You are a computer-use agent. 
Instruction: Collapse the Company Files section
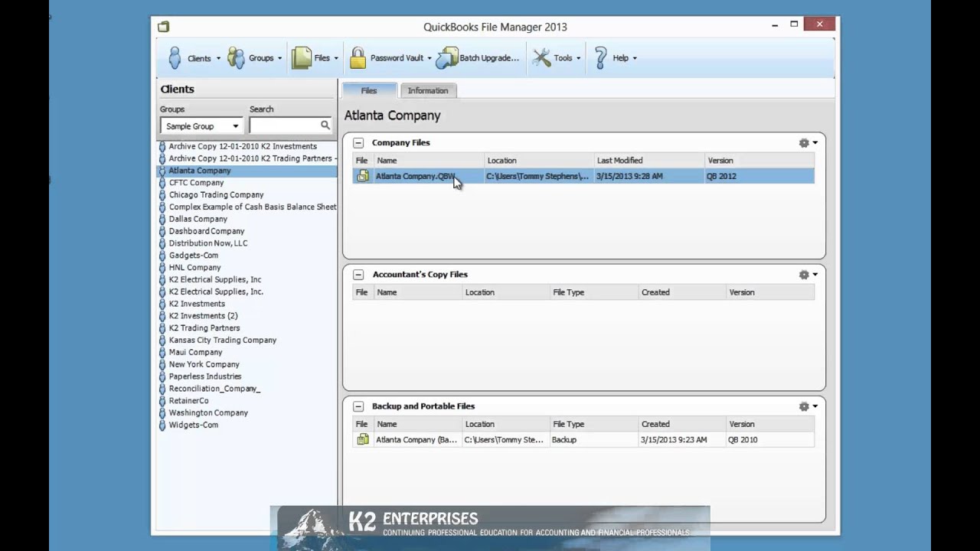(x=358, y=143)
